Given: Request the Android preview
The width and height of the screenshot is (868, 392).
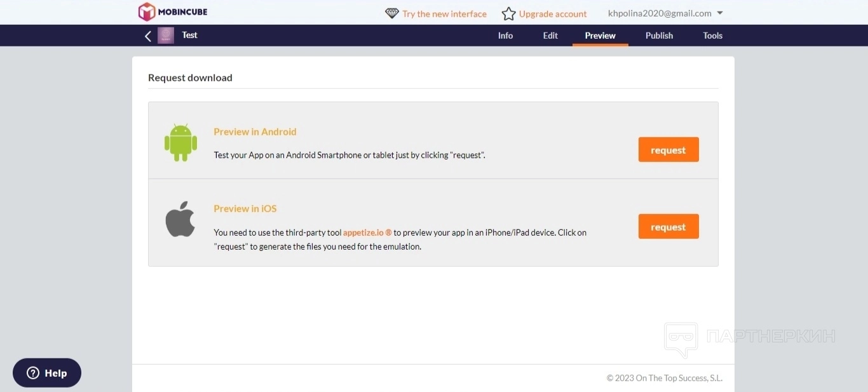Looking at the screenshot, I should (x=668, y=150).
